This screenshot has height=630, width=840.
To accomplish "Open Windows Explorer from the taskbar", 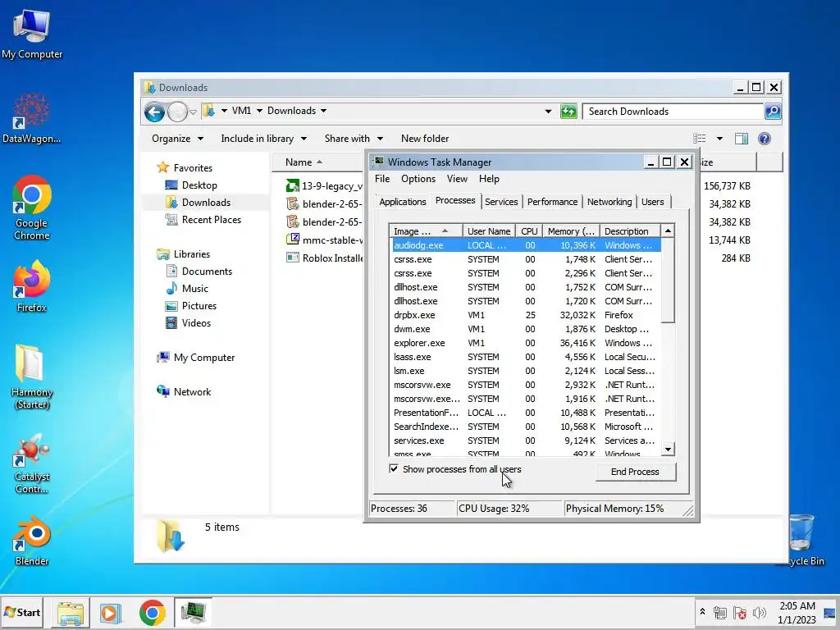I will [71, 613].
